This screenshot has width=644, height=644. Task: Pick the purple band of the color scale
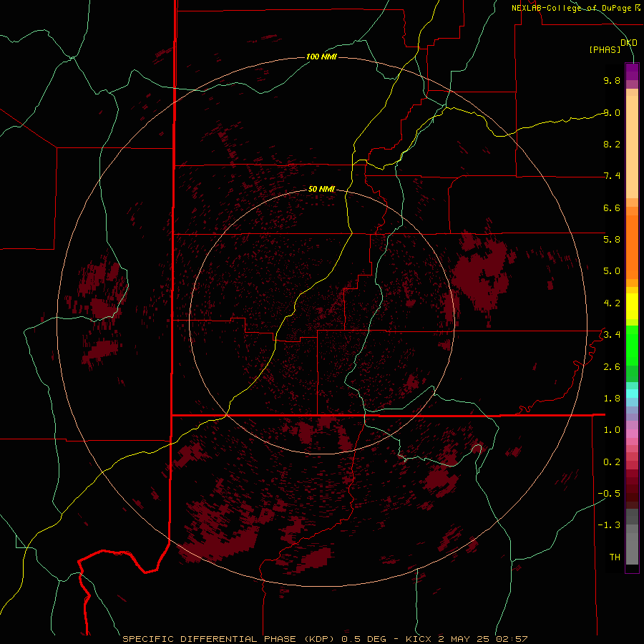coord(632,72)
